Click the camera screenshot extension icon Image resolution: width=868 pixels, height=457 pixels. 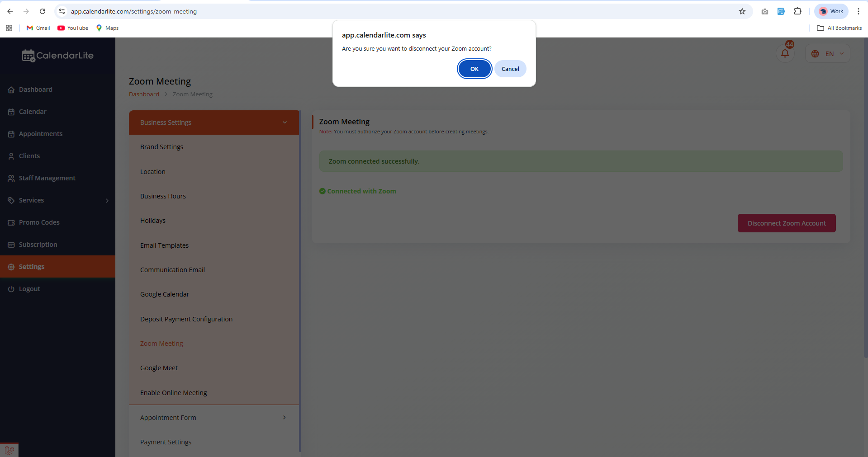coord(765,11)
